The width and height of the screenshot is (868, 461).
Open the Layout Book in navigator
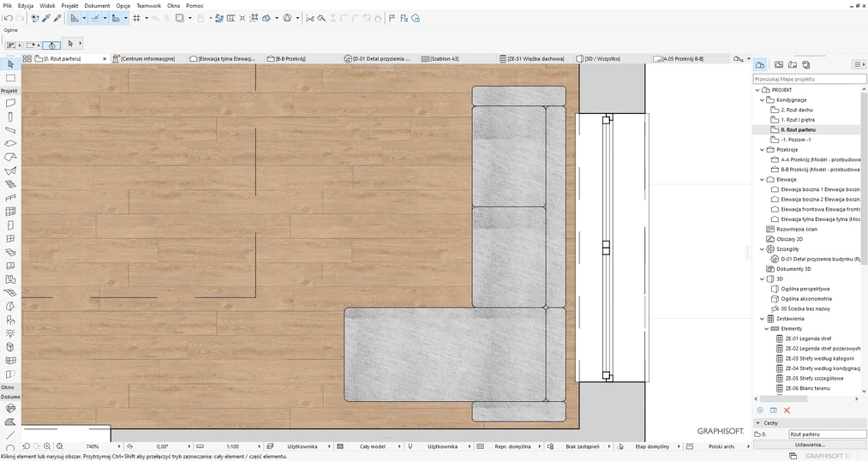tap(792, 65)
